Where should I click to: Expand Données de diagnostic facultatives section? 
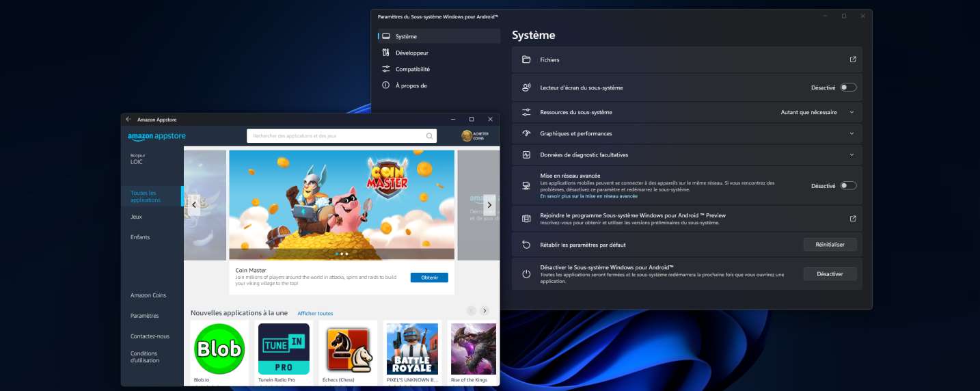pos(852,154)
